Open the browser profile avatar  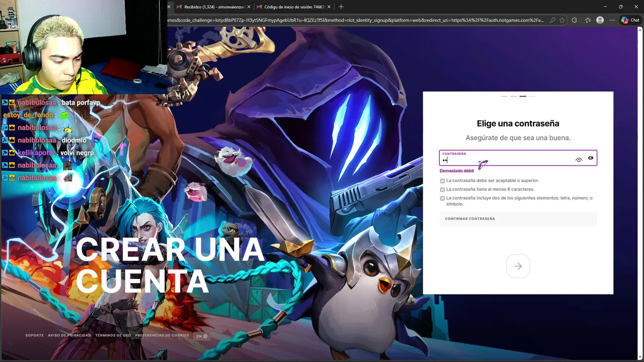click(600, 20)
